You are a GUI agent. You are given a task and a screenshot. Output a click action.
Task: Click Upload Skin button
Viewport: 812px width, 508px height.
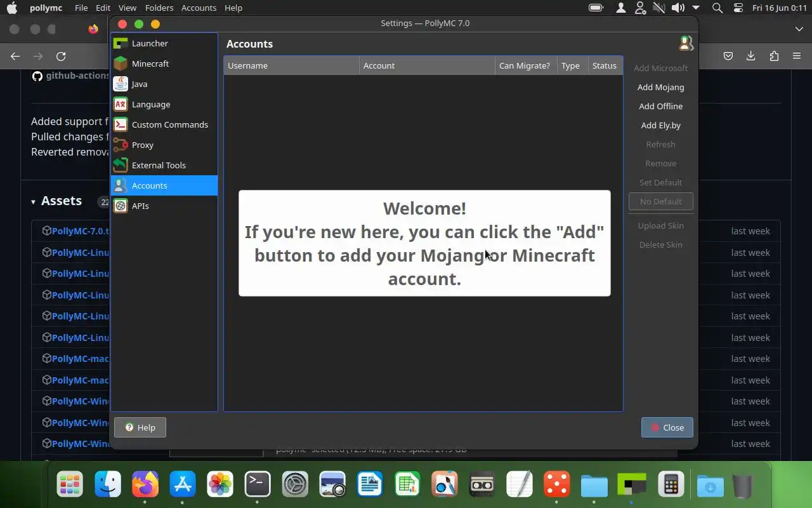tap(660, 225)
